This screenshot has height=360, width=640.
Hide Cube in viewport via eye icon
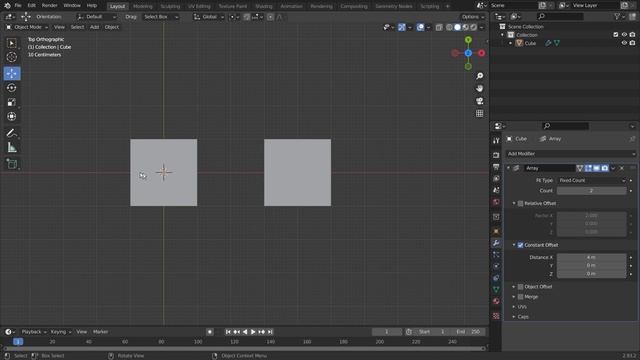click(x=624, y=43)
